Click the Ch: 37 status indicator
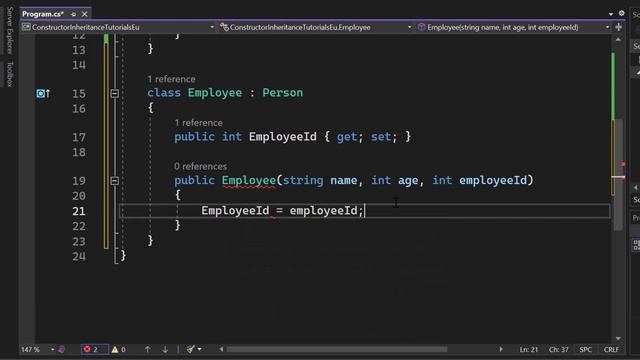Image resolution: width=640 pixels, height=360 pixels. (558, 349)
